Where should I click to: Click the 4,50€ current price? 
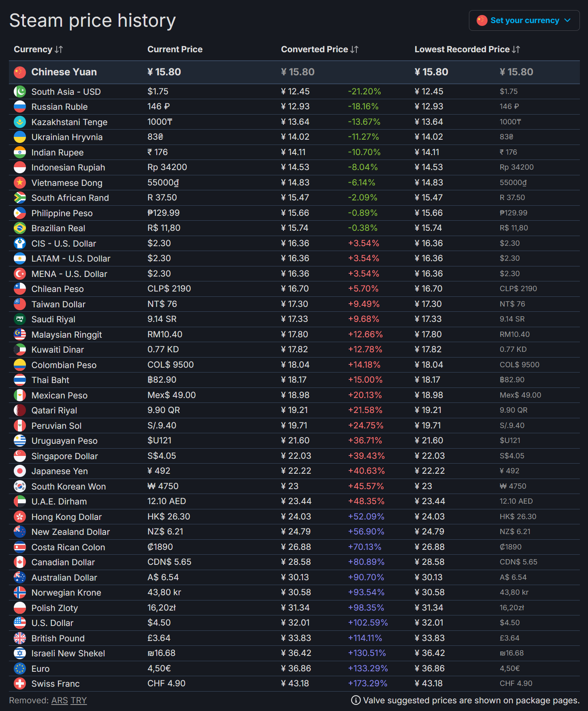(159, 668)
